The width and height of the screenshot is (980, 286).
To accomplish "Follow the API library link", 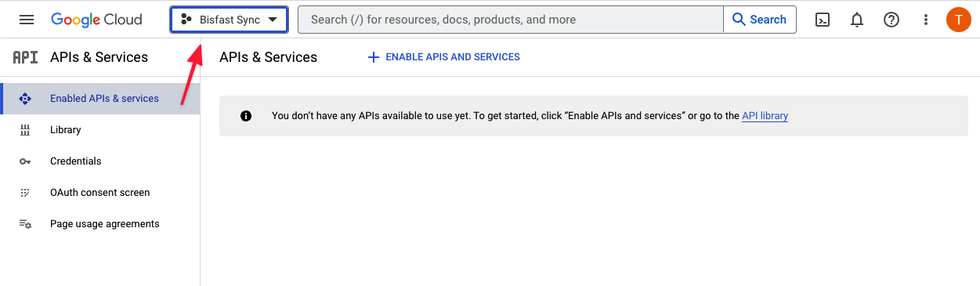I will (x=765, y=116).
